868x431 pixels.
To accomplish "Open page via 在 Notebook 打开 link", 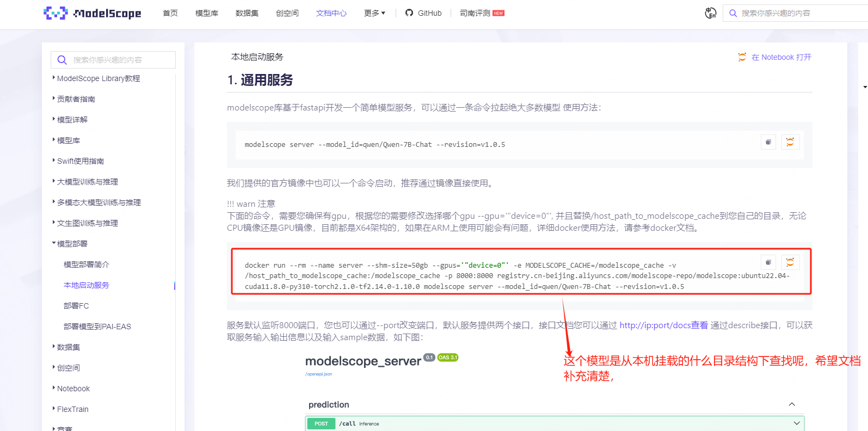I will (781, 57).
